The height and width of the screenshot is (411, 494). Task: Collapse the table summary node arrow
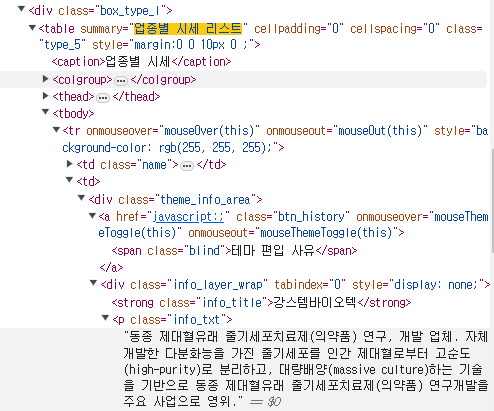pos(32,28)
